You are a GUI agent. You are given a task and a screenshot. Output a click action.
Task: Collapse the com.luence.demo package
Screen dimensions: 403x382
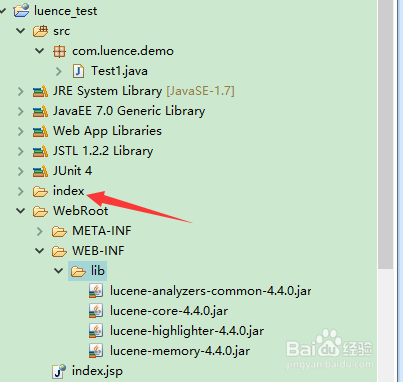(x=40, y=51)
